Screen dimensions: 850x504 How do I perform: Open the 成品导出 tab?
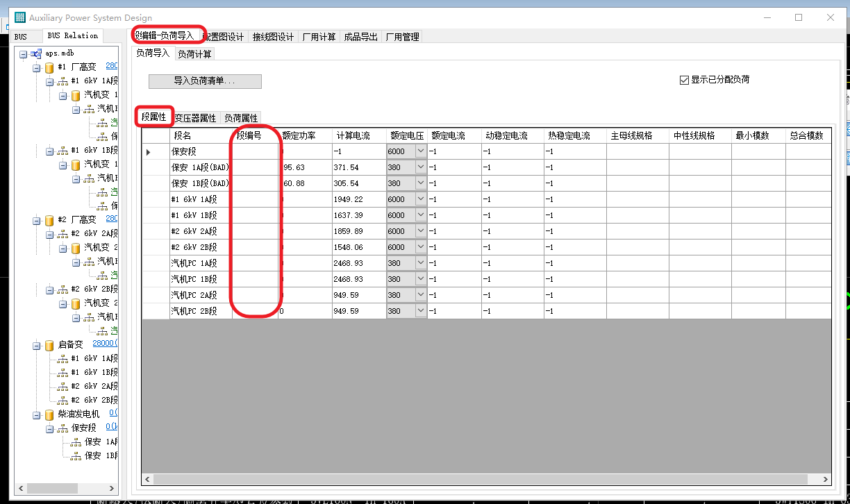(x=361, y=37)
